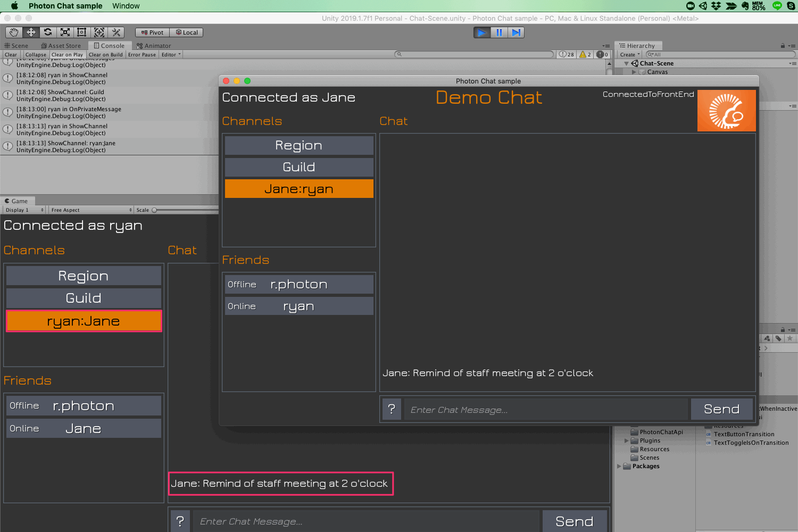Select the Rotate tool in Unity toolbar
The image size is (798, 532).
(48, 32)
